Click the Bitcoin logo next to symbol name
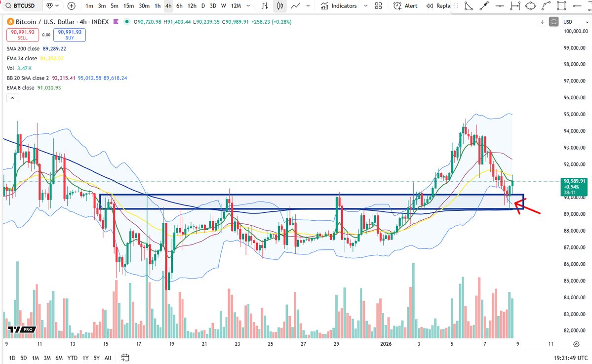This screenshot has width=592, height=364. coord(10,22)
